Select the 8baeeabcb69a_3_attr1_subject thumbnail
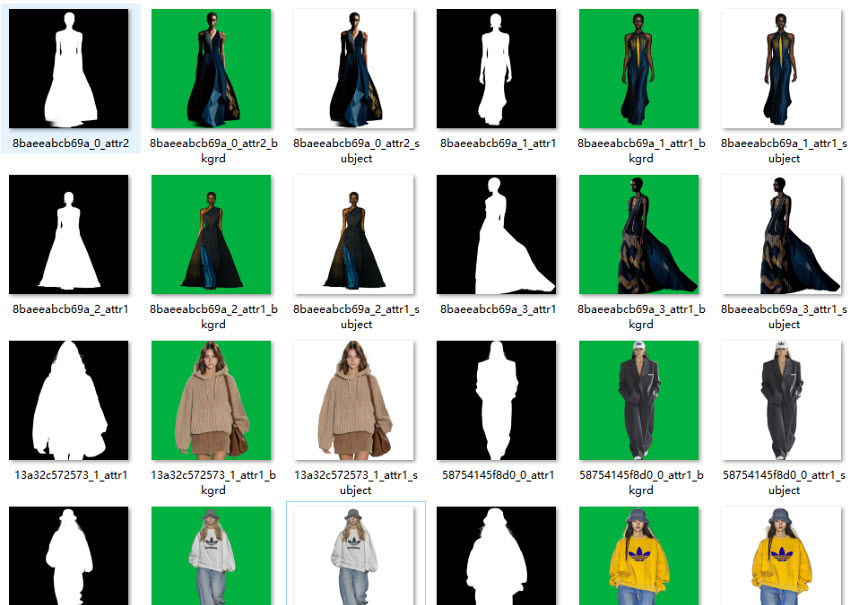The width and height of the screenshot is (850, 605). (782, 234)
